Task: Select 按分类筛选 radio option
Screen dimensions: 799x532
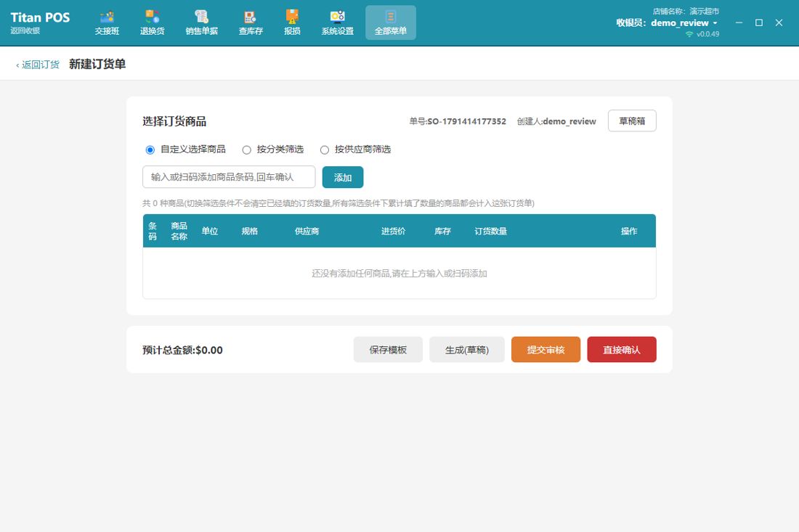Action: [247, 150]
